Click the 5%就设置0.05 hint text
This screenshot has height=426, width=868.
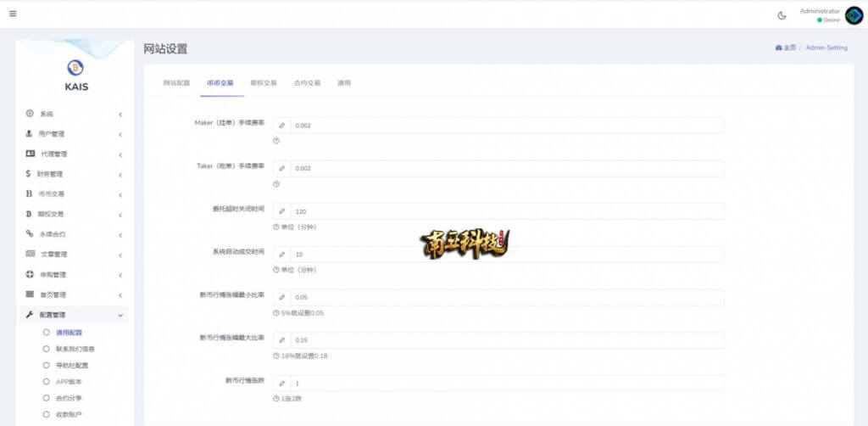[x=303, y=313]
